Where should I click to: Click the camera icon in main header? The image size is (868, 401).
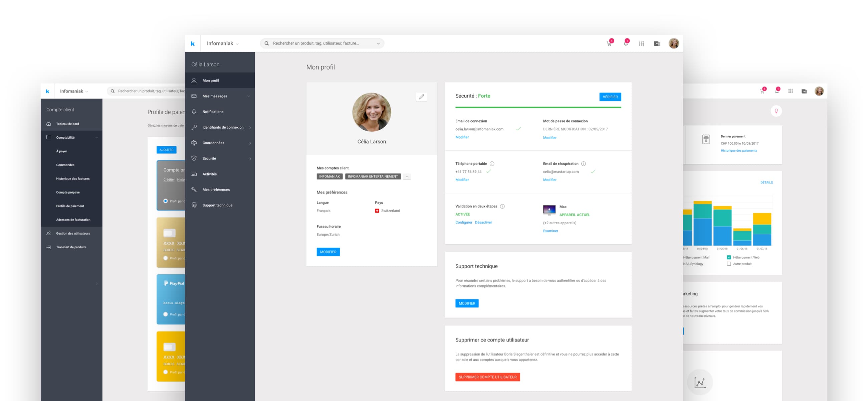click(657, 43)
